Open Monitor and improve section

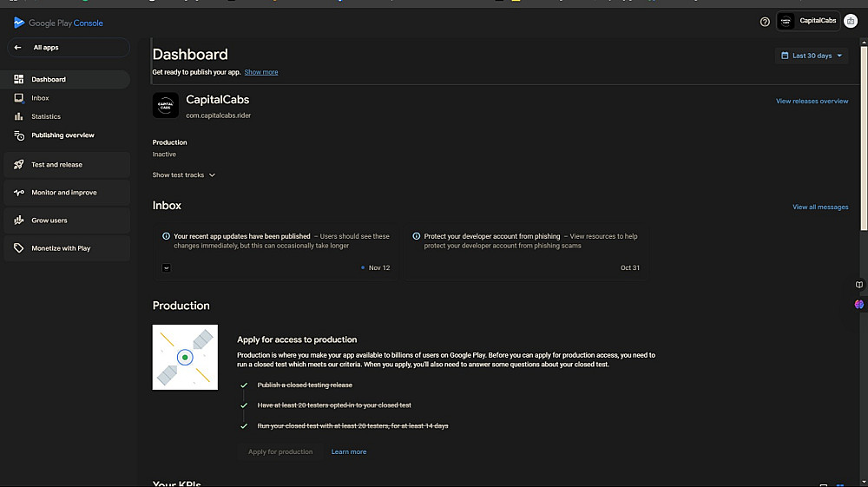[64, 193]
